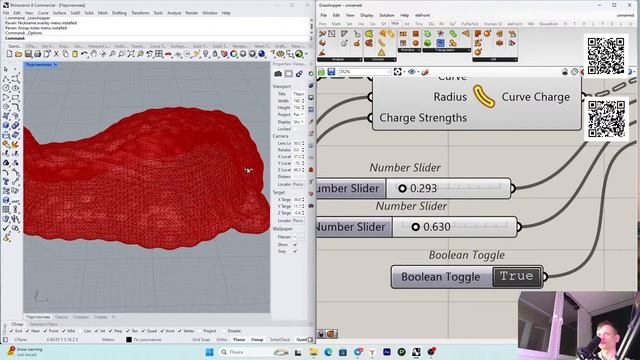Click the four-viewport layout icon in Rhino toolbar
The width and height of the screenshot is (640, 360).
click(159, 54)
